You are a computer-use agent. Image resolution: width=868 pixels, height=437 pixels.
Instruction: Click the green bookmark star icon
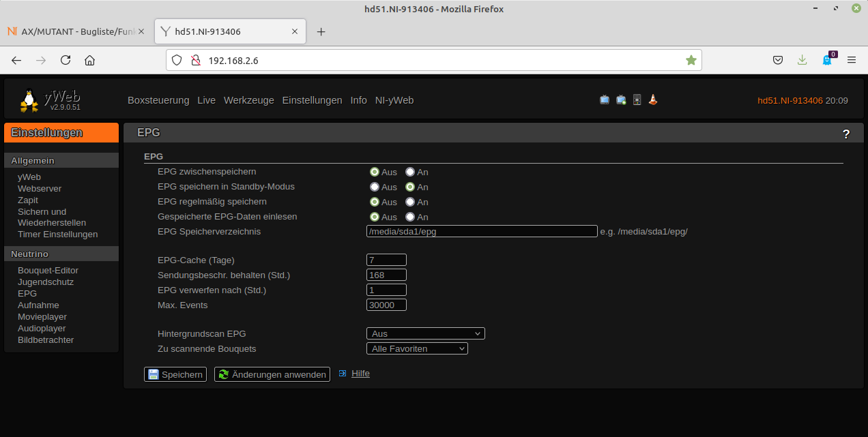tap(691, 60)
